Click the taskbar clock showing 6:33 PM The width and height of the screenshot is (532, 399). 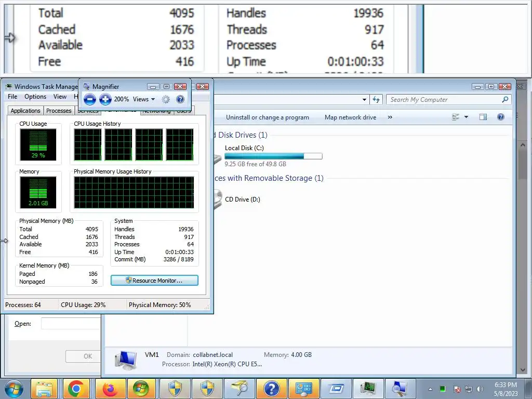[506, 389]
